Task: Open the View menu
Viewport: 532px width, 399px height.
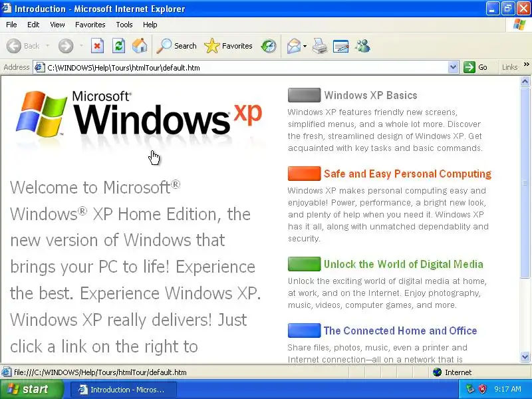Action: 57,25
